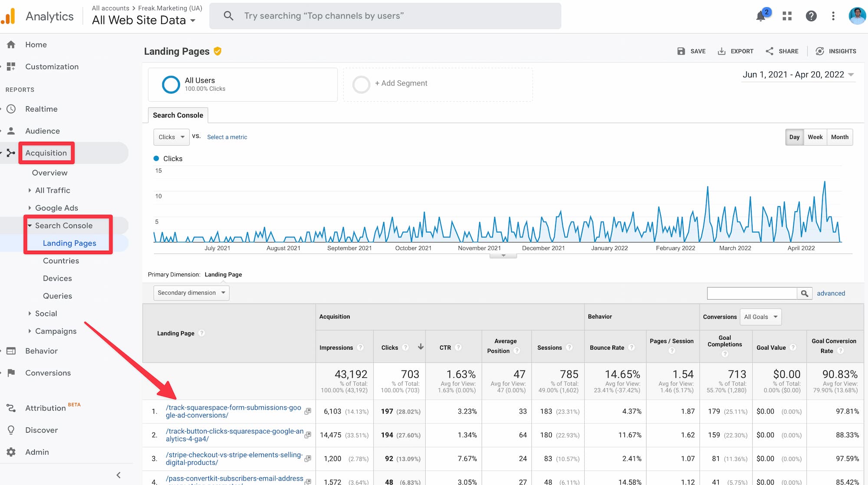Click the Impressions column help icon
Screen dimensions: 868x485
360,347
